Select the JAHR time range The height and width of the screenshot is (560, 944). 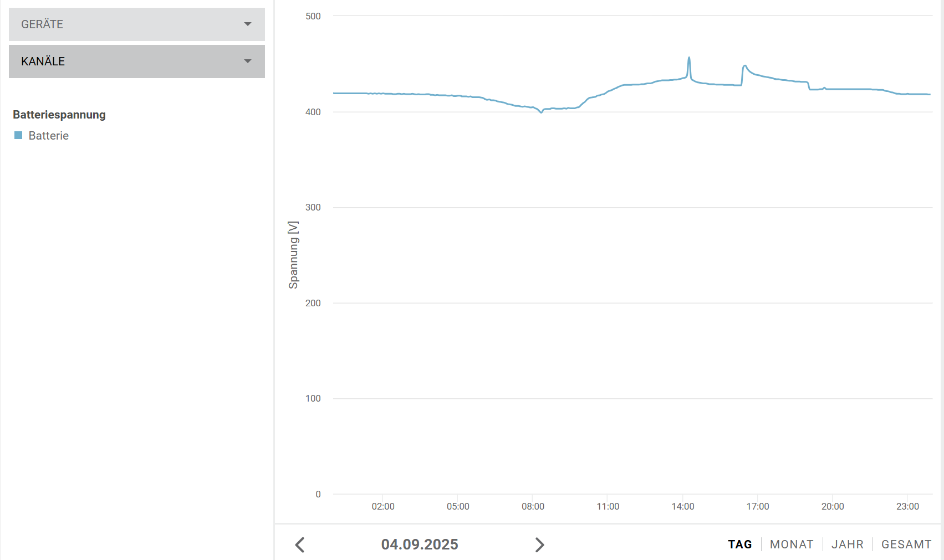[847, 544]
